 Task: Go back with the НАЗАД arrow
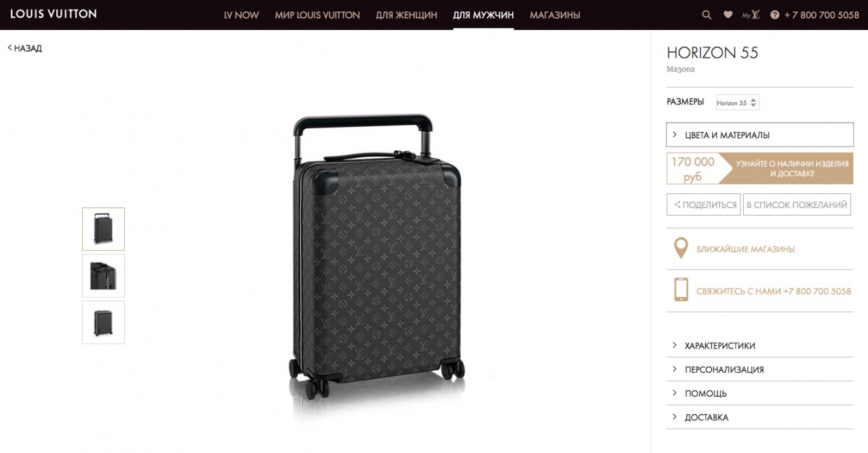25,48
